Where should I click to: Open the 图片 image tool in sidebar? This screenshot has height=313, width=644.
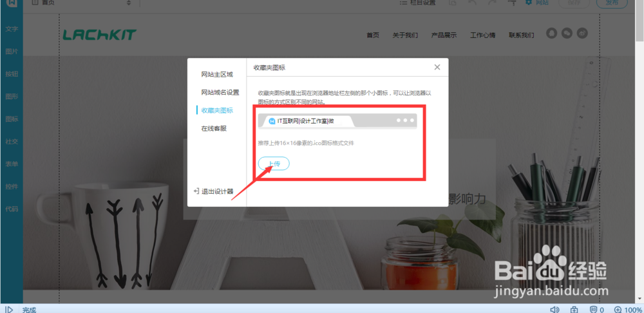[12, 52]
